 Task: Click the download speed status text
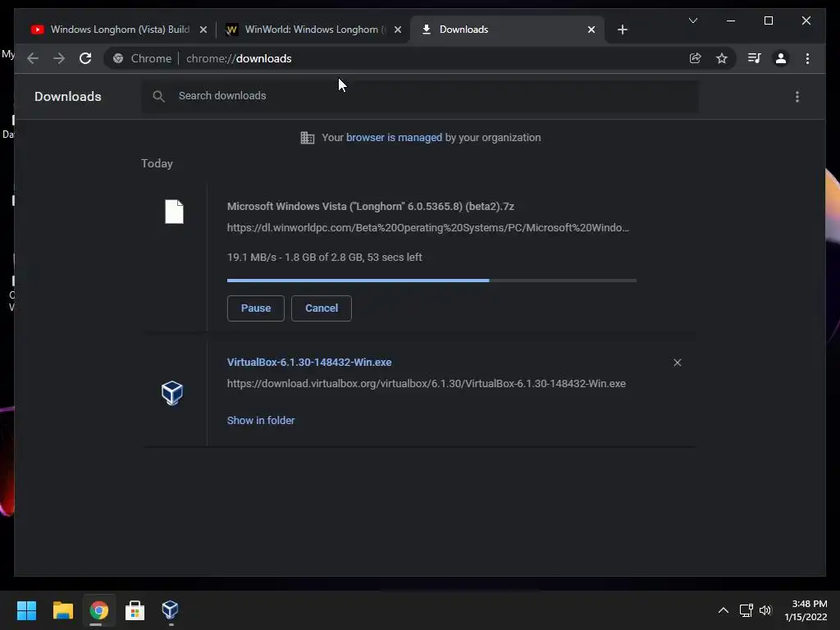(x=325, y=257)
